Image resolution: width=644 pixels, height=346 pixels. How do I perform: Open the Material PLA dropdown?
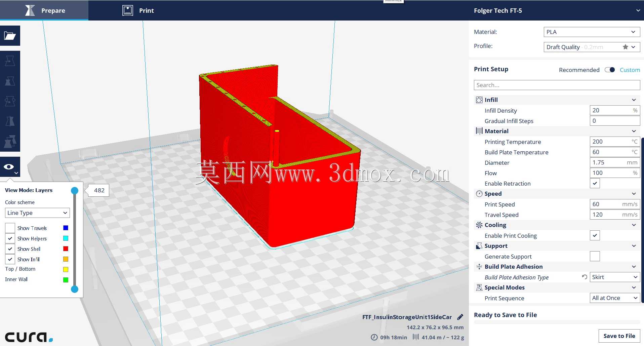click(592, 32)
